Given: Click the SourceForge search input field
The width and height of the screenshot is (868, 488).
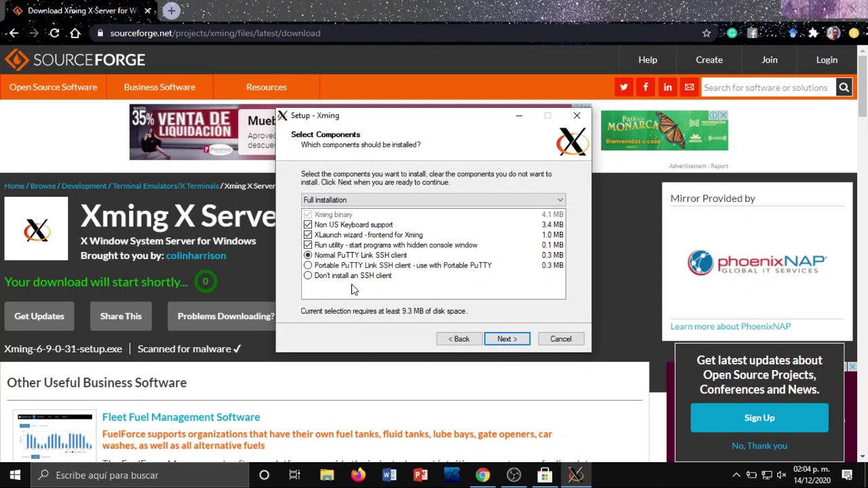Looking at the screenshot, I should click(768, 87).
